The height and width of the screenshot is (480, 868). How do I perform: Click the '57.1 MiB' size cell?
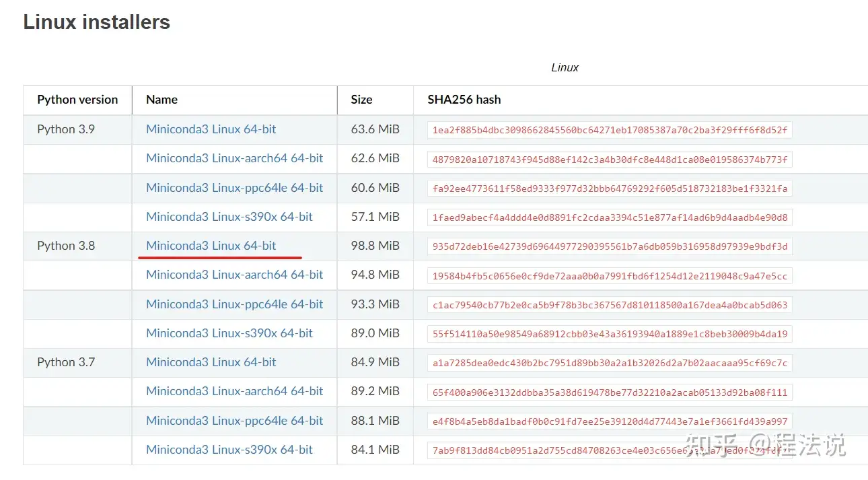(x=375, y=217)
